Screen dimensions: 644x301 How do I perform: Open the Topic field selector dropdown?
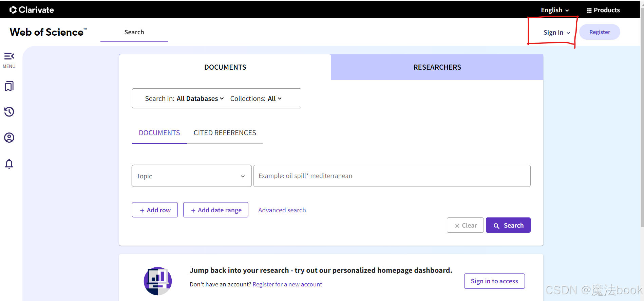(x=192, y=176)
